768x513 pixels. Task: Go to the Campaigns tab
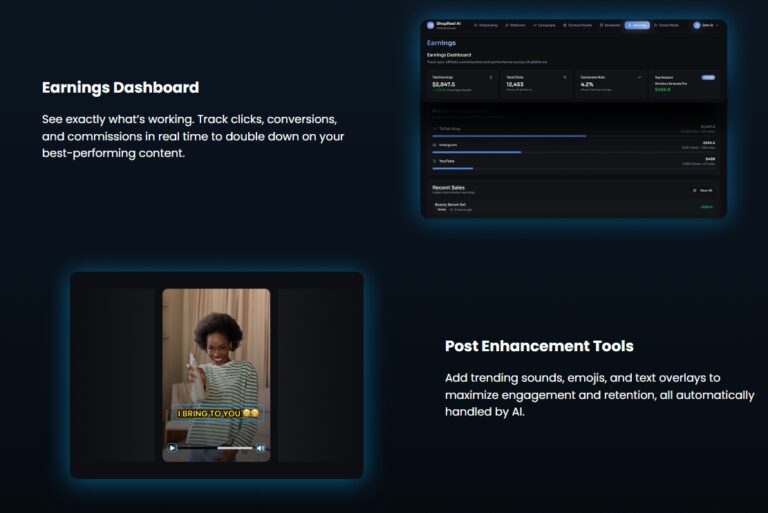point(544,25)
